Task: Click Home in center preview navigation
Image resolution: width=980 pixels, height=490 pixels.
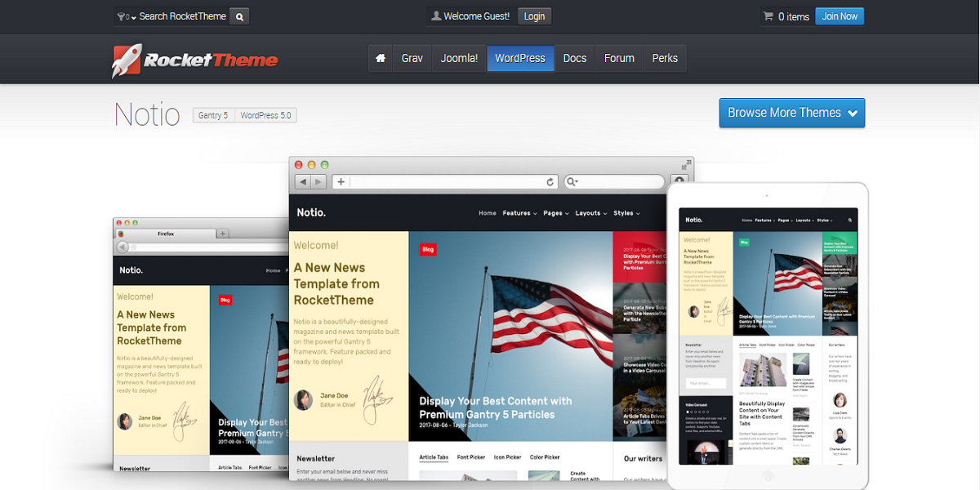Action: tap(488, 213)
